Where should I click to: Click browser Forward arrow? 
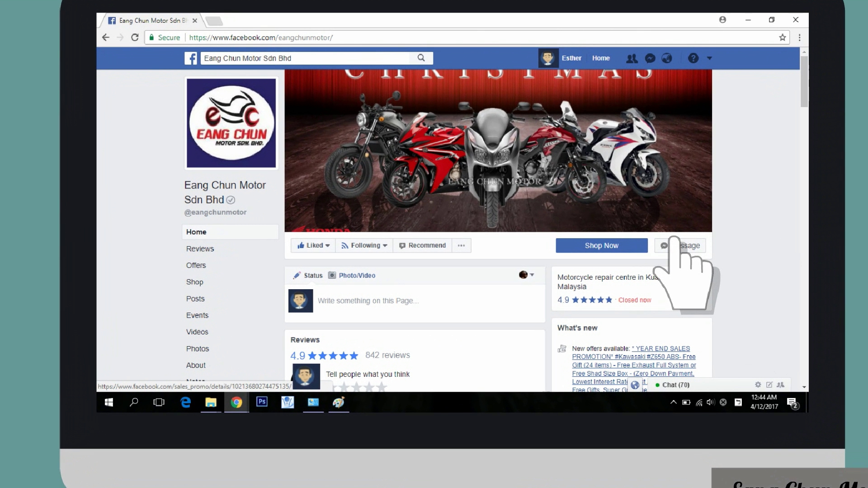pos(120,38)
